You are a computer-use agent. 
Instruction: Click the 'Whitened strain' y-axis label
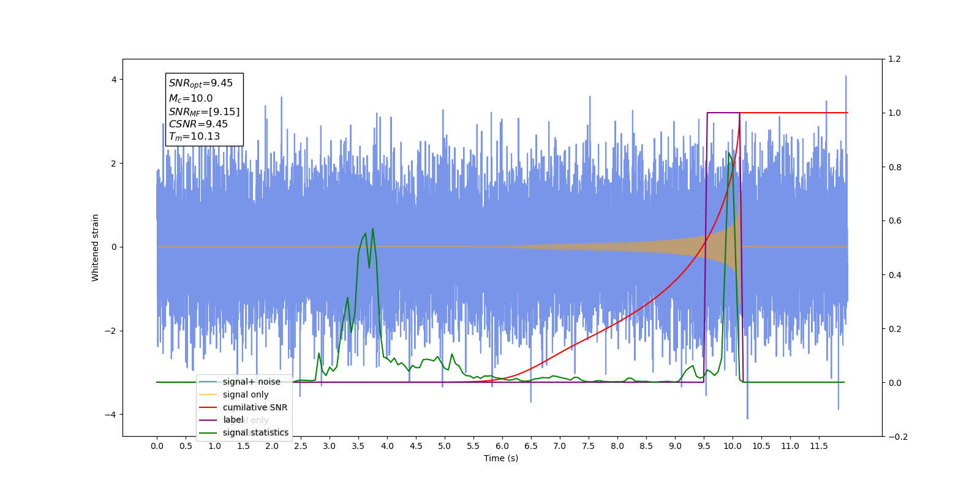point(95,247)
